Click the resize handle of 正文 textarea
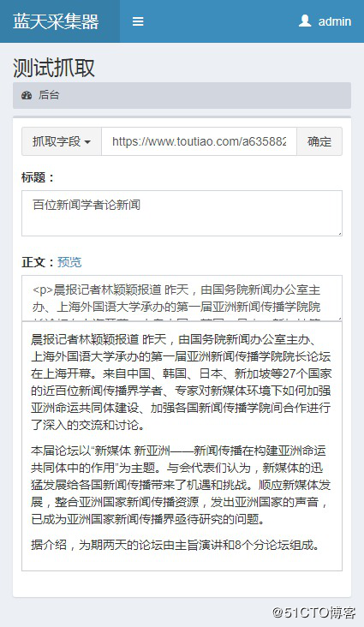 click(x=339, y=318)
